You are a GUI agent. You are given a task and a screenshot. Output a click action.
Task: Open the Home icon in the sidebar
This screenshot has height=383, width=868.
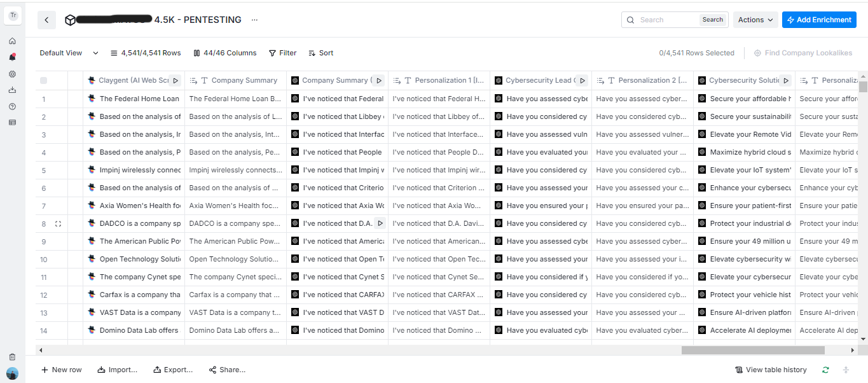click(12, 41)
